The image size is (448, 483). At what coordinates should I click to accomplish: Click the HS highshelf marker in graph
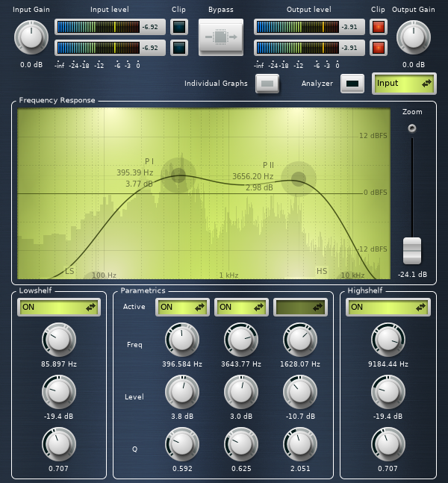[322, 271]
